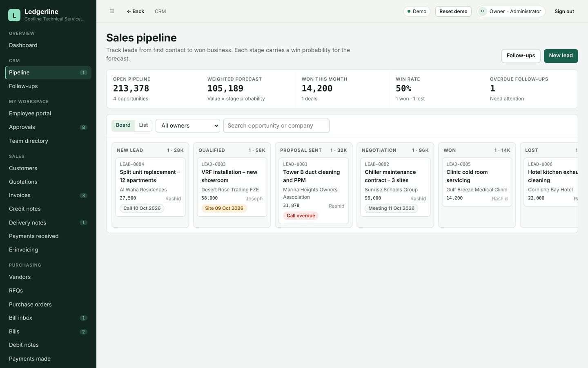Go to Employee portal
Screen dimensions: 588x368
(48, 114)
